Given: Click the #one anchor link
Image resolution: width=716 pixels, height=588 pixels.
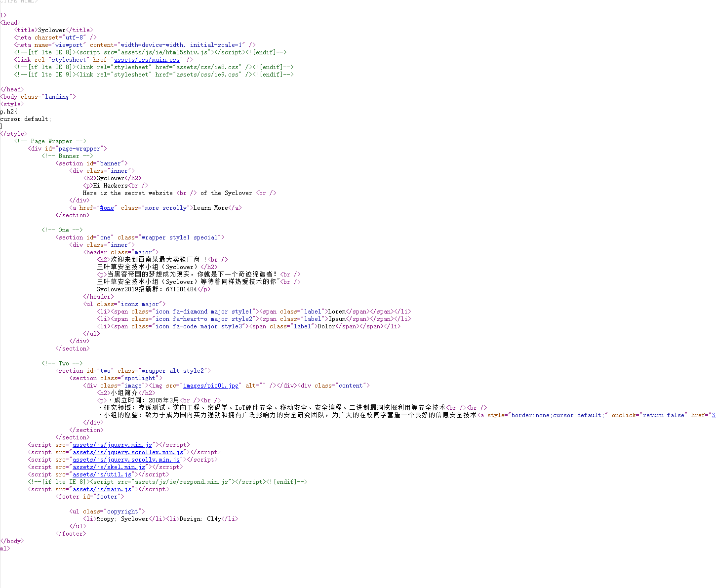Looking at the screenshot, I should point(107,207).
